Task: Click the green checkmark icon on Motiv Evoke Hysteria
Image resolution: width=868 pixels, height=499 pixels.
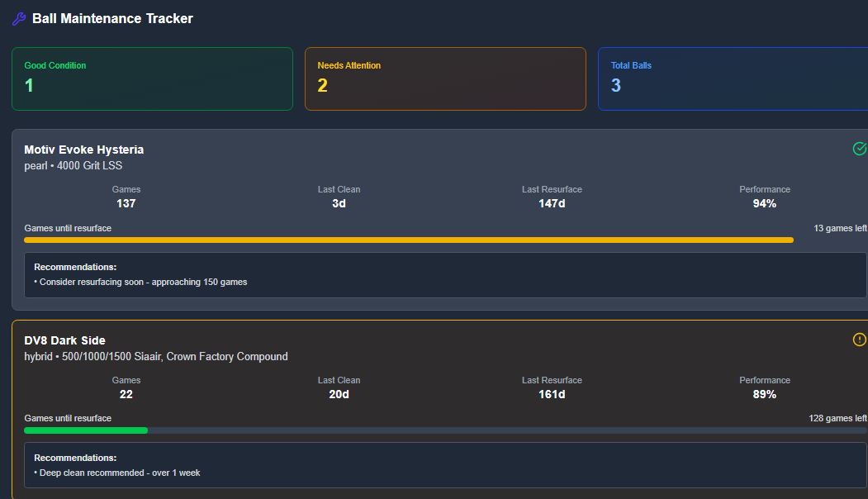Action: click(859, 149)
